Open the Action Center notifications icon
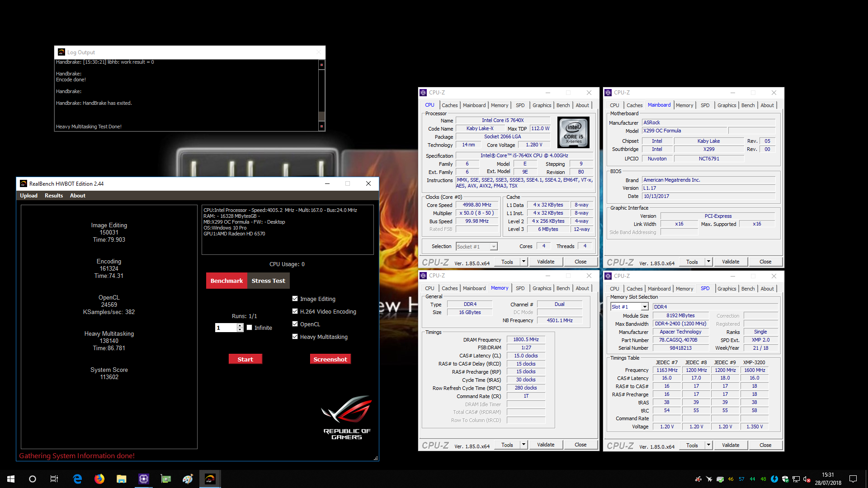This screenshot has width=868, height=488. (853, 479)
